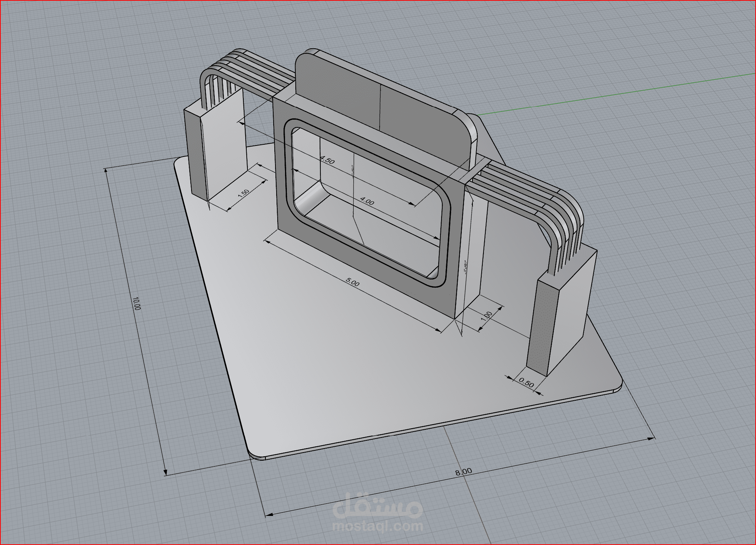Select the 0.50 dimension text
756x545 pixels.
[x=526, y=383]
